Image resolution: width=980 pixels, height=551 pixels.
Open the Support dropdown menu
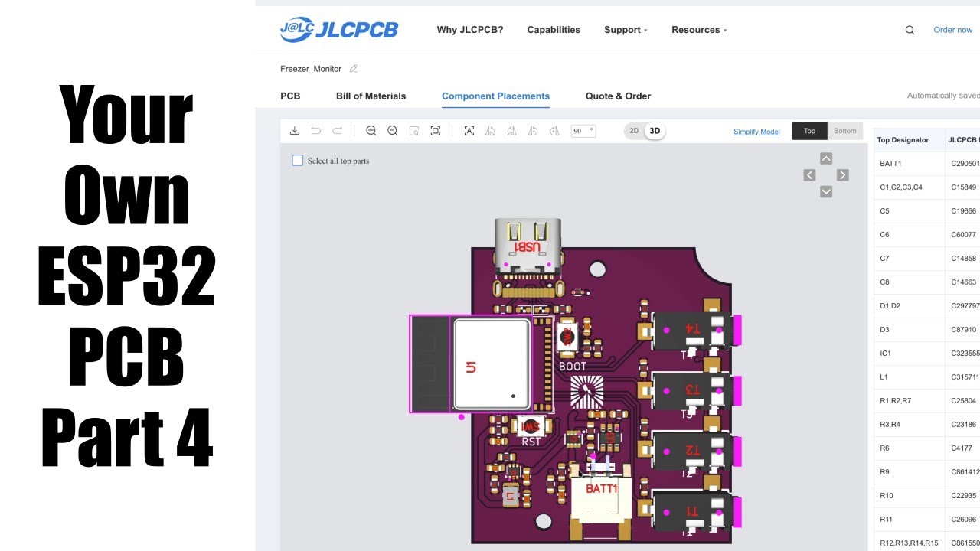[626, 30]
